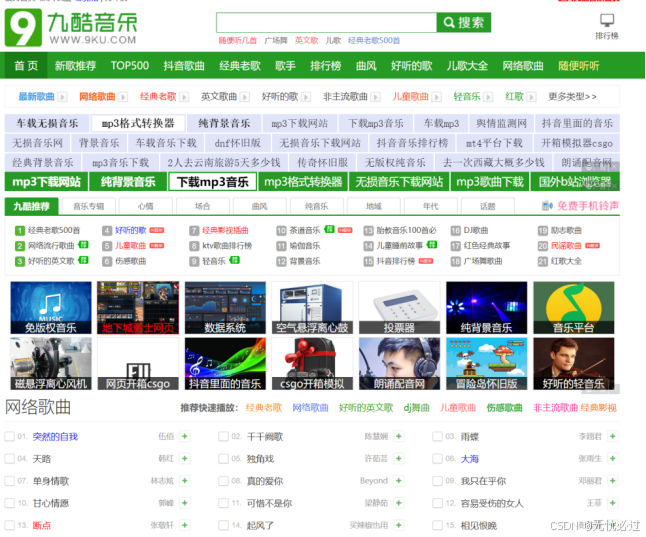Expand the arrow next to 红歌
The image size is (646, 537).
coord(531,97)
